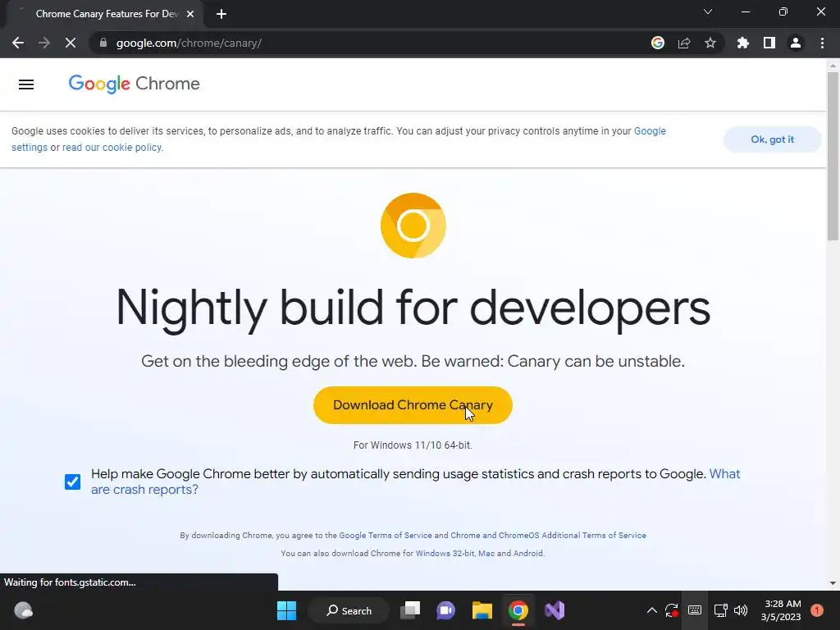Click Download Chrome Canary button
Screen dimensions: 840x630
point(413,405)
